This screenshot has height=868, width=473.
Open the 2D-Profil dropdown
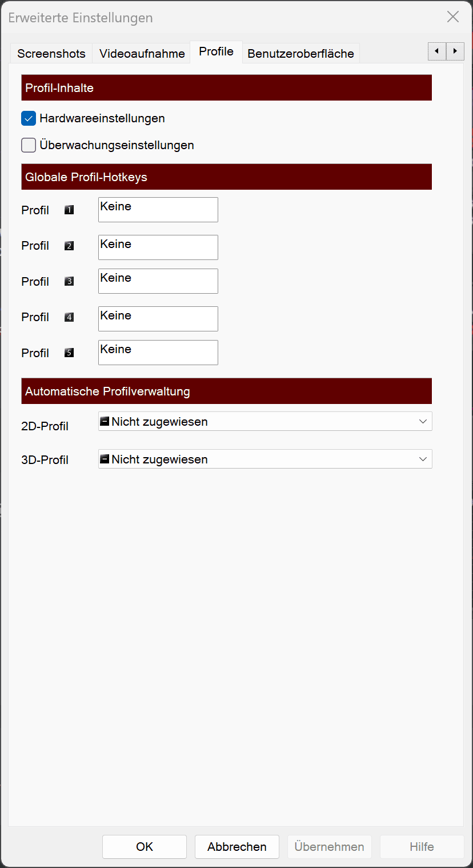265,422
